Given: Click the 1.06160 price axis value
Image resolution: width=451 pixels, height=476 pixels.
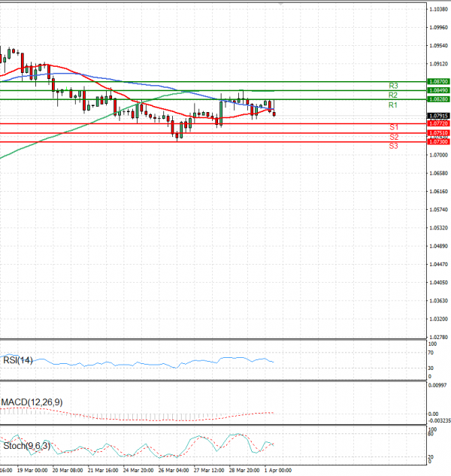Looking at the screenshot, I should pyautogui.click(x=439, y=192).
